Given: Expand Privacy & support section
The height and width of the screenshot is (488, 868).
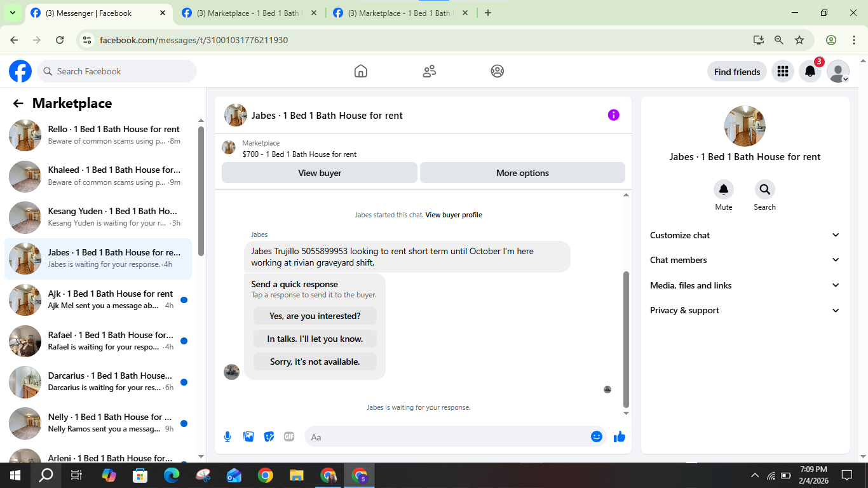Looking at the screenshot, I should 745,310.
